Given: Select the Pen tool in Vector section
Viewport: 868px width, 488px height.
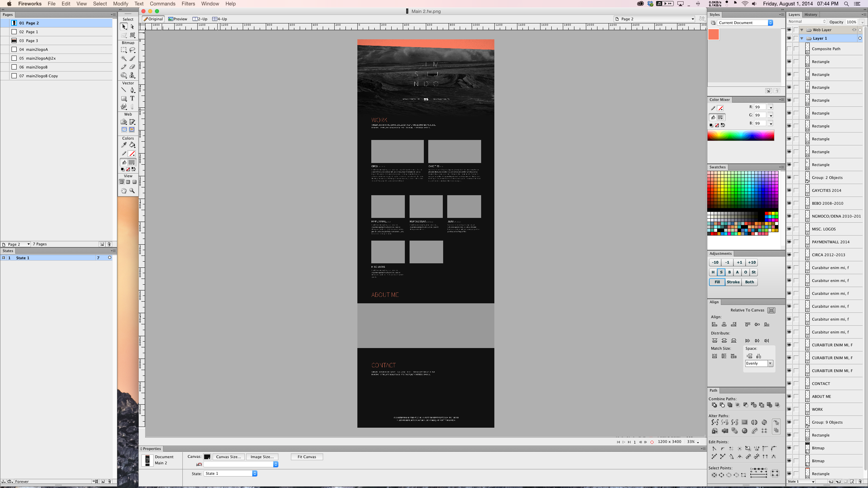Looking at the screenshot, I should 132,90.
